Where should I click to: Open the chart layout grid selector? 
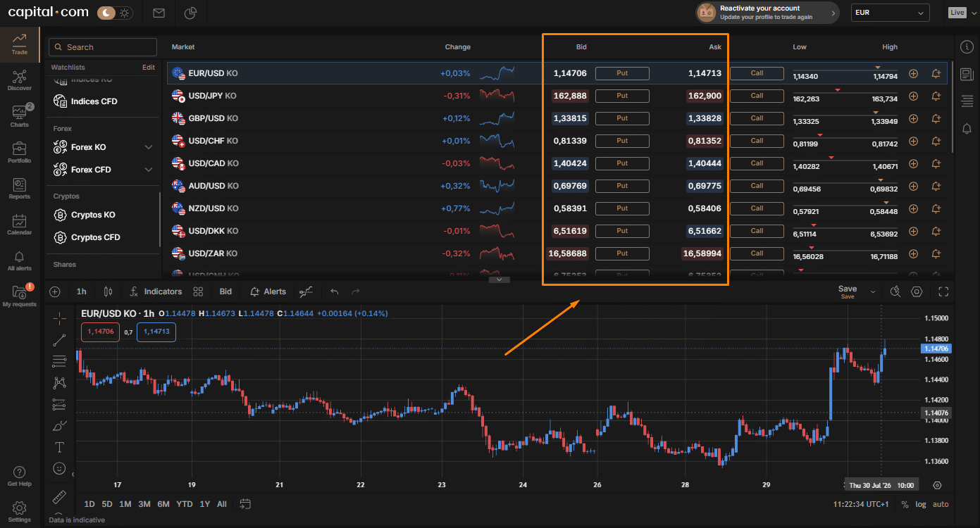click(x=198, y=291)
